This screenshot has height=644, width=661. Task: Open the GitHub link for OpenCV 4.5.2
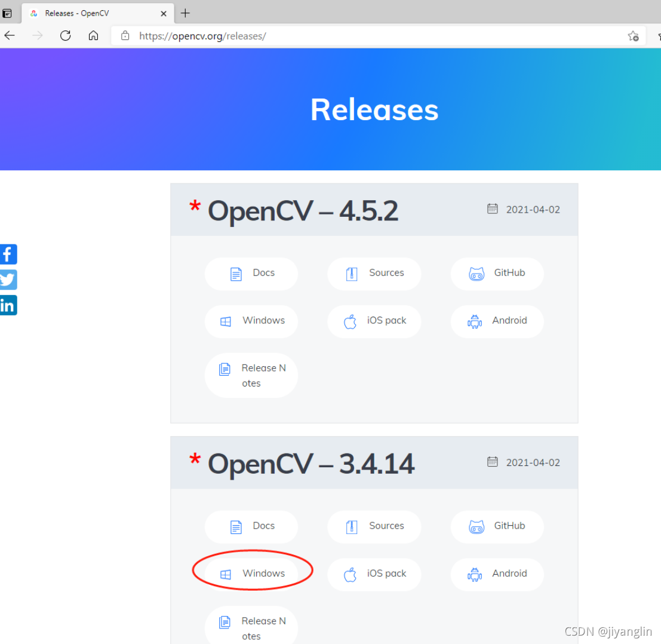coord(497,274)
